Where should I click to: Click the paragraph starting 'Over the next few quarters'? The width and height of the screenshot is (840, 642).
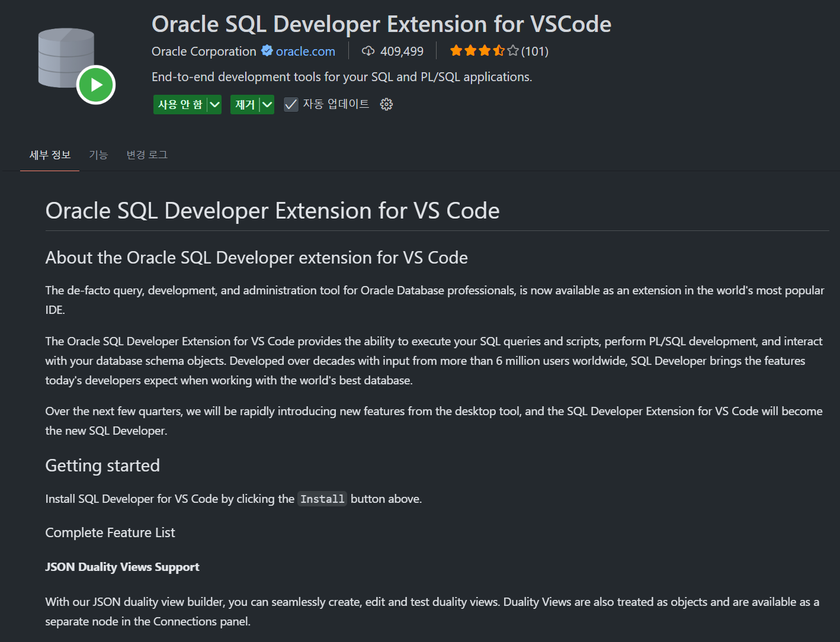(434, 420)
